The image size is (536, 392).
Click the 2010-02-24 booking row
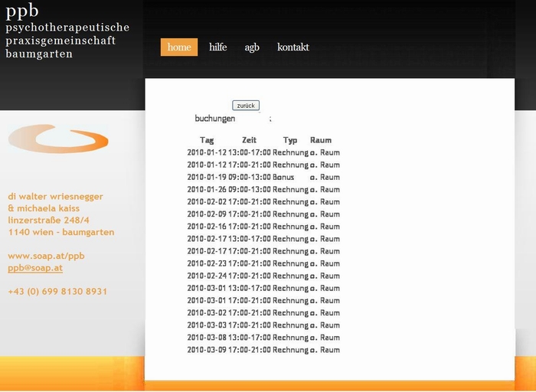263,276
